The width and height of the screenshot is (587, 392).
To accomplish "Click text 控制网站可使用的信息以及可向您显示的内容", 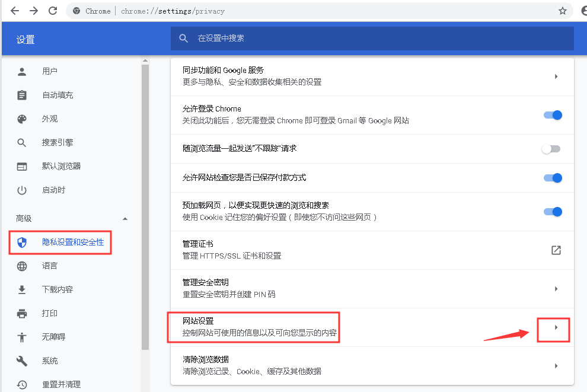I will (260, 333).
